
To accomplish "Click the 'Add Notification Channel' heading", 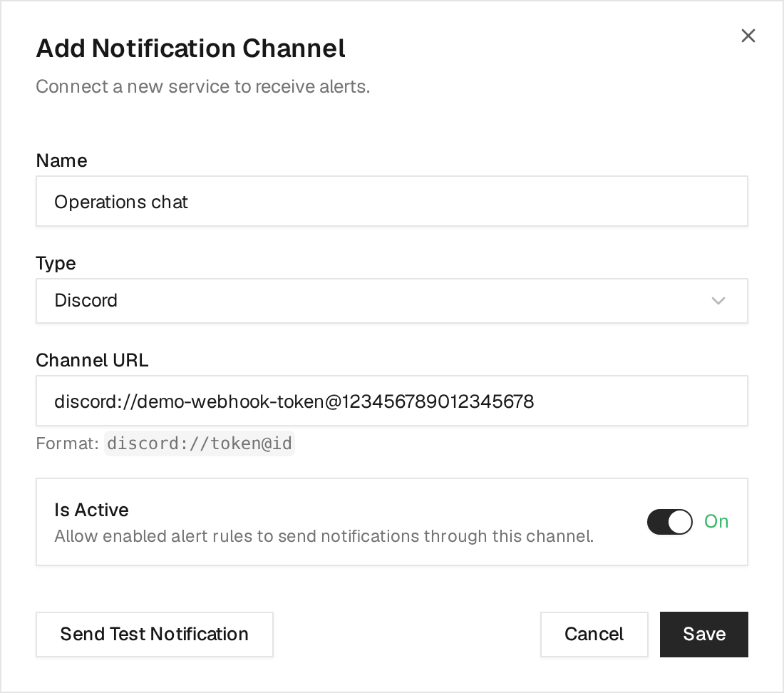I will (x=190, y=48).
